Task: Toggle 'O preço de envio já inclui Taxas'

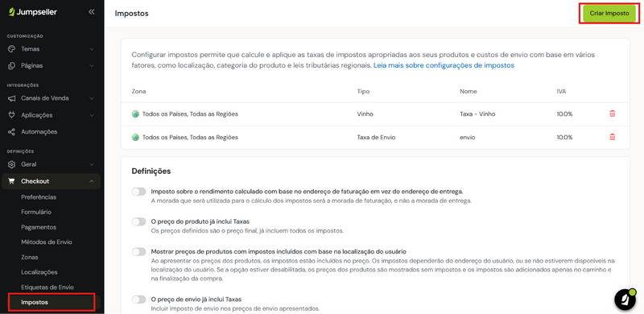Action: click(x=138, y=300)
